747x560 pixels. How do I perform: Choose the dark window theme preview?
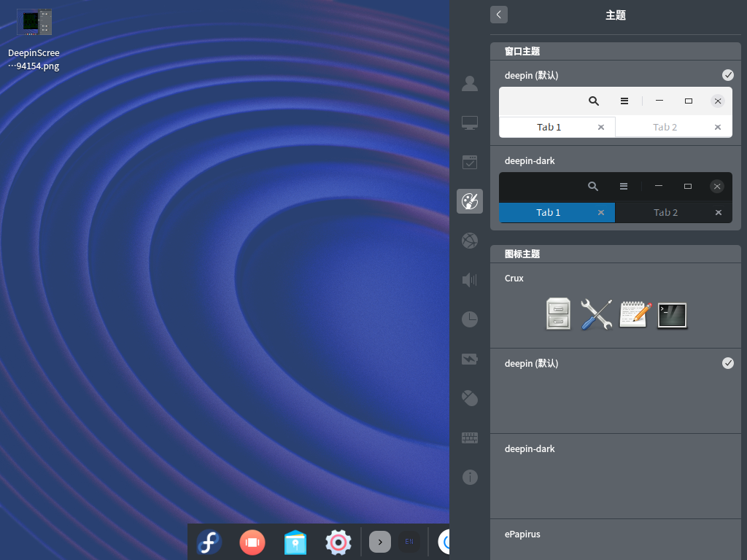(x=615, y=198)
